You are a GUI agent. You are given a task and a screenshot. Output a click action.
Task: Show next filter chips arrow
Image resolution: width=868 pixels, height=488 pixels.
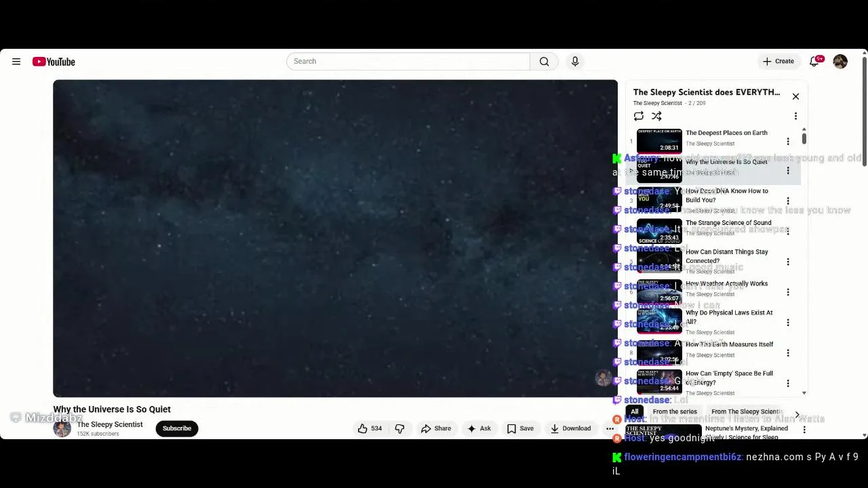797,415
